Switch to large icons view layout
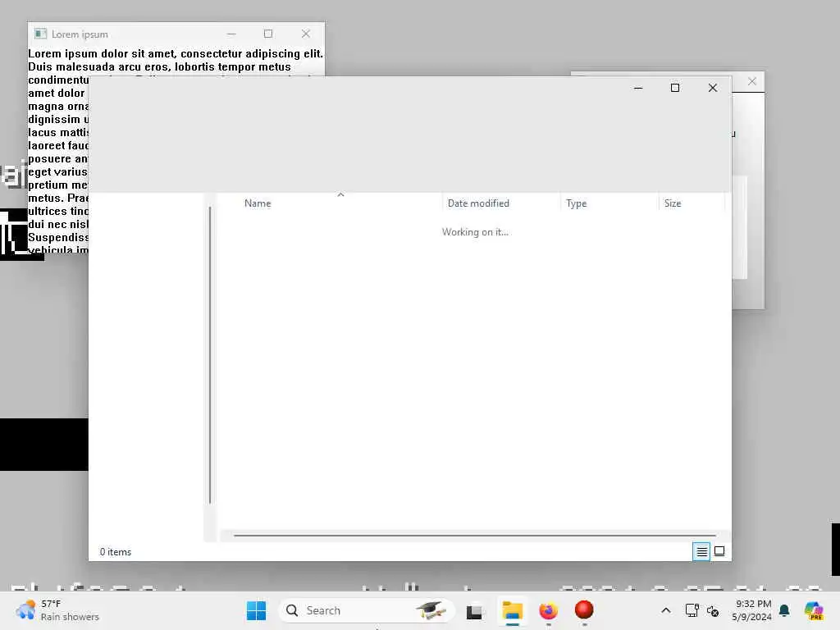840x630 pixels. (719, 551)
